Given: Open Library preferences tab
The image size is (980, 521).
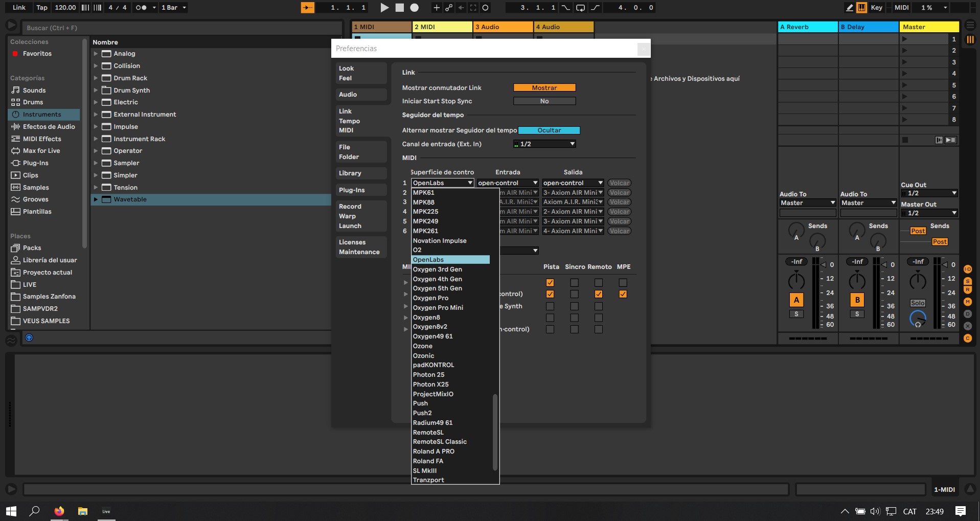Looking at the screenshot, I should (361, 173).
